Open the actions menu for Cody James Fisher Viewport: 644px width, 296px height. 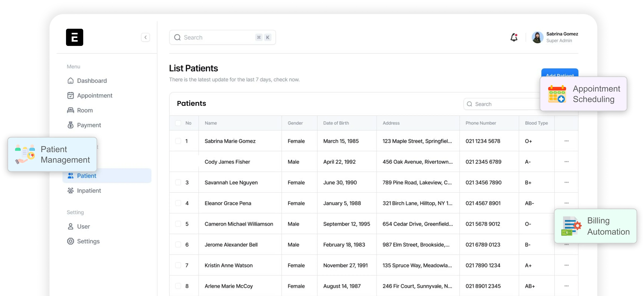pyautogui.click(x=566, y=161)
